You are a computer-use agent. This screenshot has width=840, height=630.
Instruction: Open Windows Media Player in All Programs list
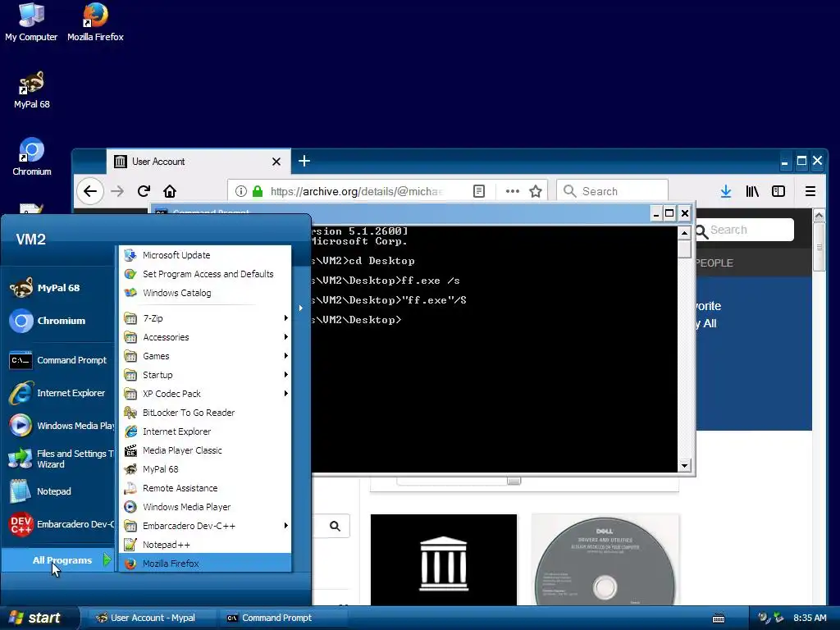coord(205,507)
